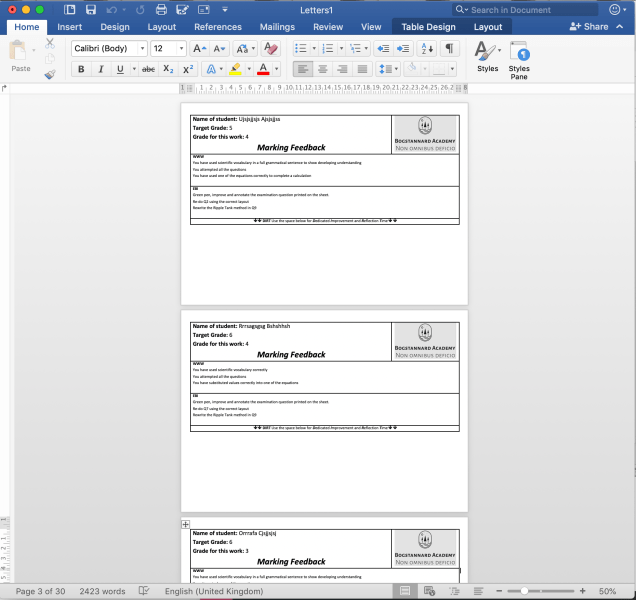Open the Styles Pane
Screen dimensions: 636x600
(519, 60)
